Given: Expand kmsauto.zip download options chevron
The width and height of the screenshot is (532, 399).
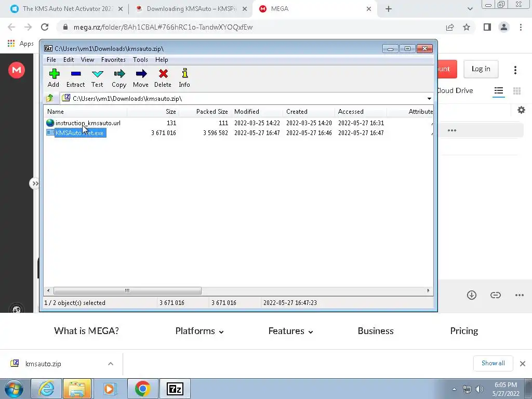Looking at the screenshot, I should tap(111, 364).
